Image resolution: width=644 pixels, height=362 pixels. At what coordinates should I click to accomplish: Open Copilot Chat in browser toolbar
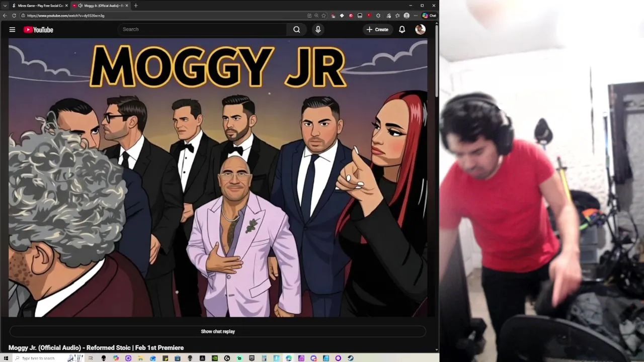click(429, 16)
